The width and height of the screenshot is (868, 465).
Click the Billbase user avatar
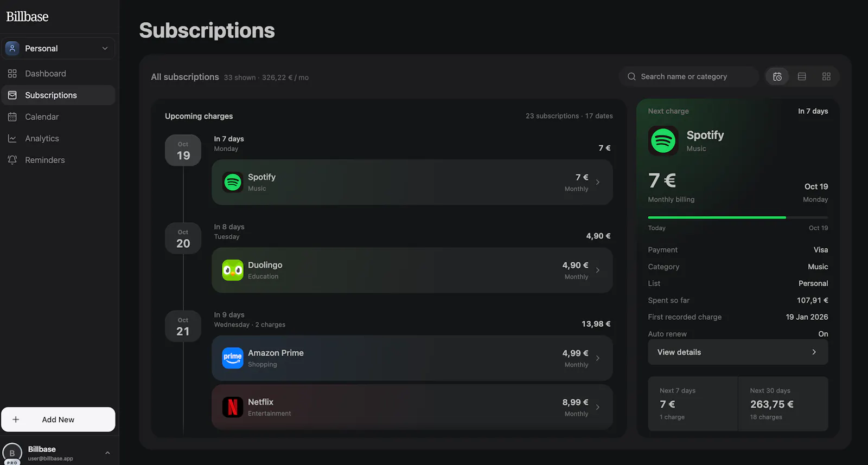[12, 453]
